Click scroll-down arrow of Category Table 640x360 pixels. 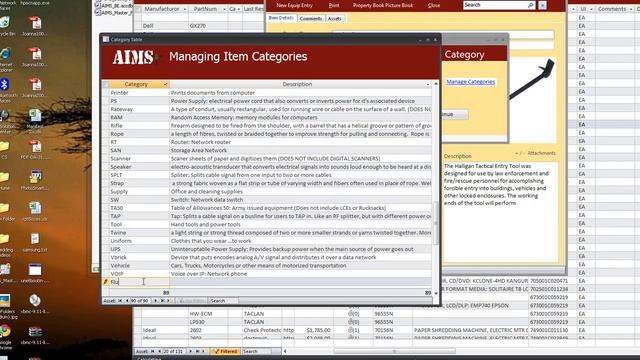[436, 293]
